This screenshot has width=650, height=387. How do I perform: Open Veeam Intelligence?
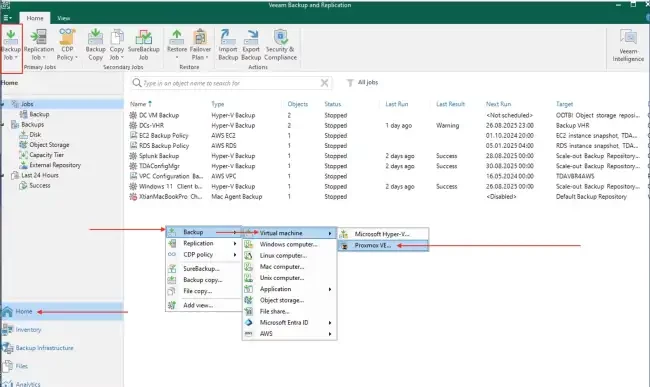(628, 46)
